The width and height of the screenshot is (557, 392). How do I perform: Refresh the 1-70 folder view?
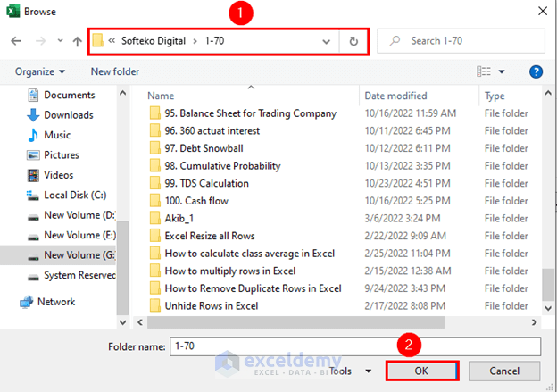click(353, 42)
